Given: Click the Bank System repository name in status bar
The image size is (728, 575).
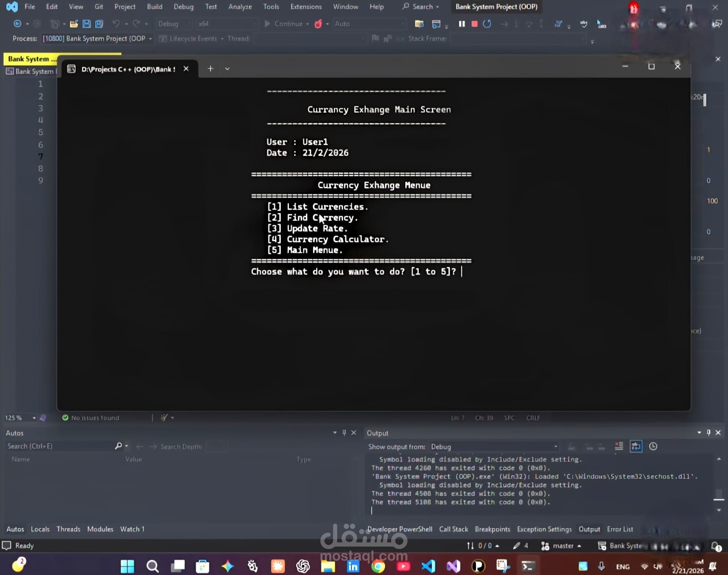Looking at the screenshot, I should 620,545.
